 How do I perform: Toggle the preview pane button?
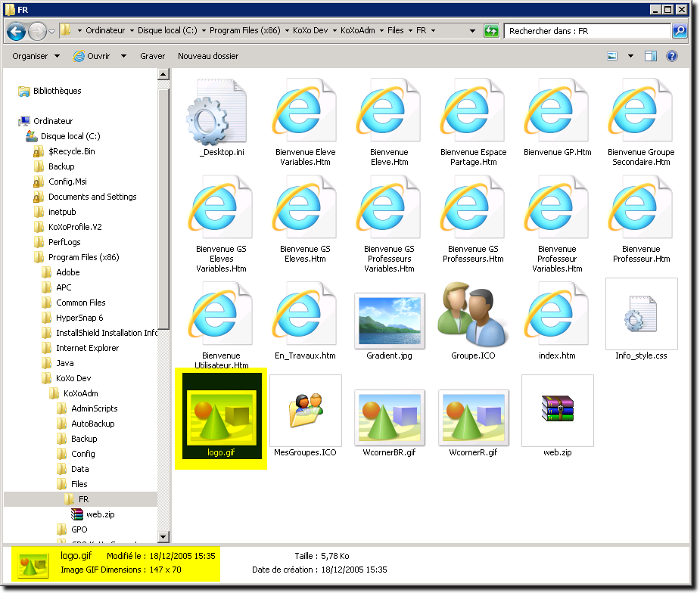651,56
